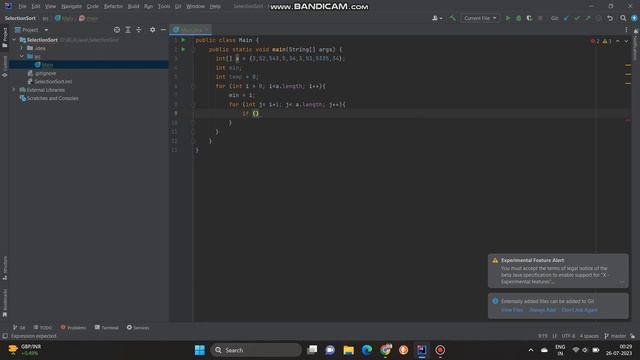Image resolution: width=640 pixels, height=360 pixels.
Task: Expand all in Project tool window
Action: [128, 30]
